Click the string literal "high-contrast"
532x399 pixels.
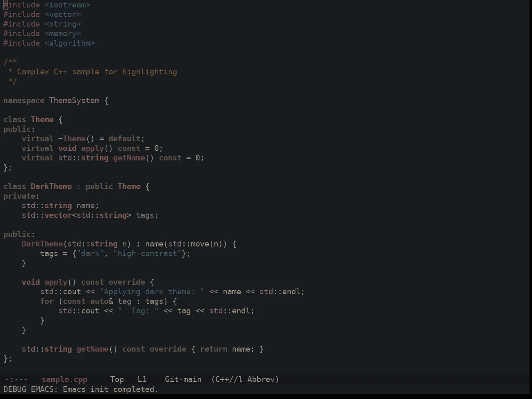148,254
